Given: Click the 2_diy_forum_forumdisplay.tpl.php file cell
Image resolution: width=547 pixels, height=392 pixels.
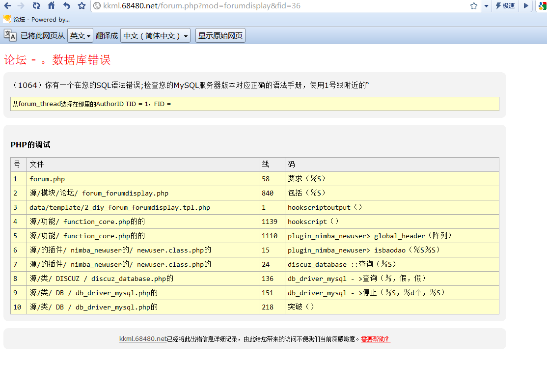Looking at the screenshot, I should click(x=143, y=207).
